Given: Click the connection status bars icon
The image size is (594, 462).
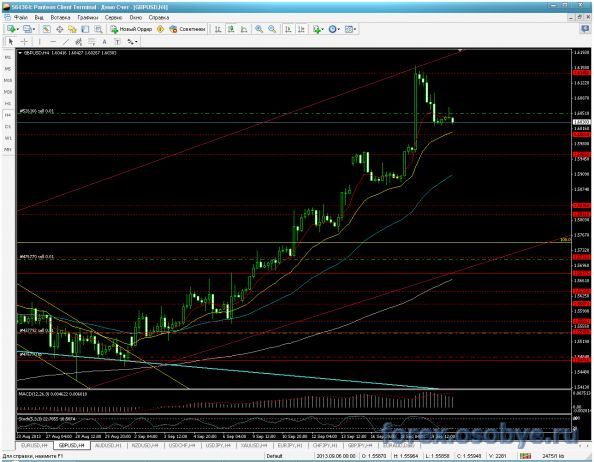Looking at the screenshot, I should coord(525,456).
